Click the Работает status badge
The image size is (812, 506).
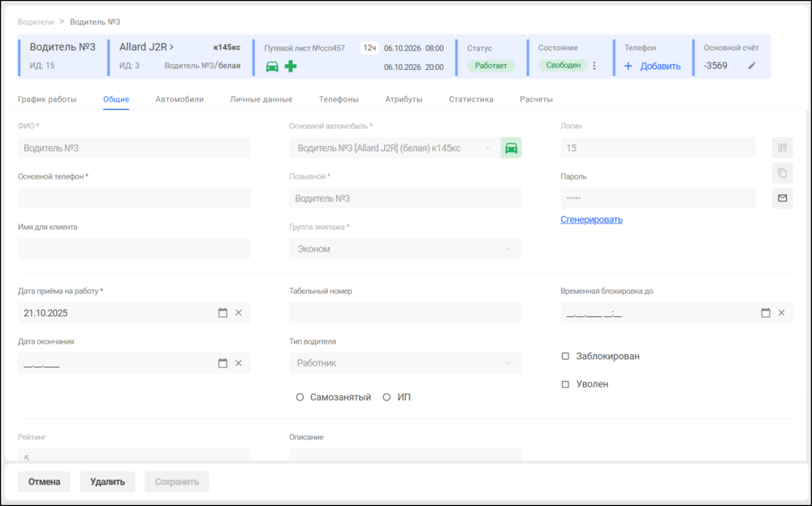tap(491, 66)
